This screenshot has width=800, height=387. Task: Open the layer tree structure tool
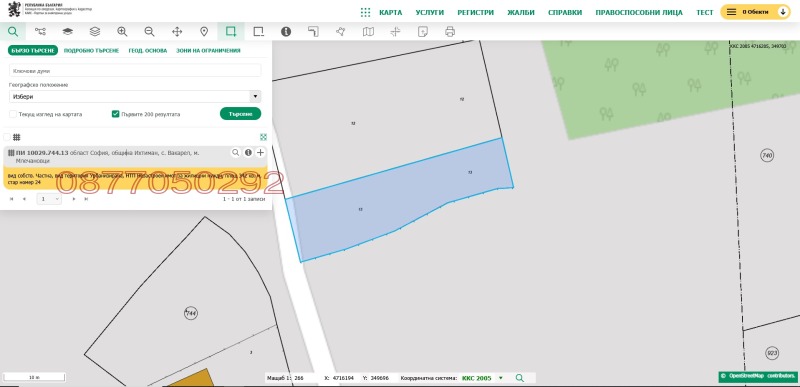[40, 32]
